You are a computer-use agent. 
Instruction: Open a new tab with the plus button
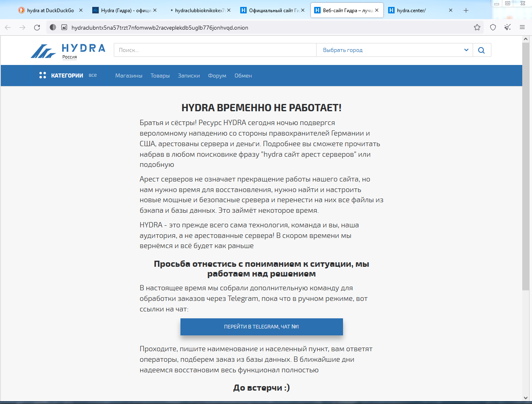(x=466, y=11)
